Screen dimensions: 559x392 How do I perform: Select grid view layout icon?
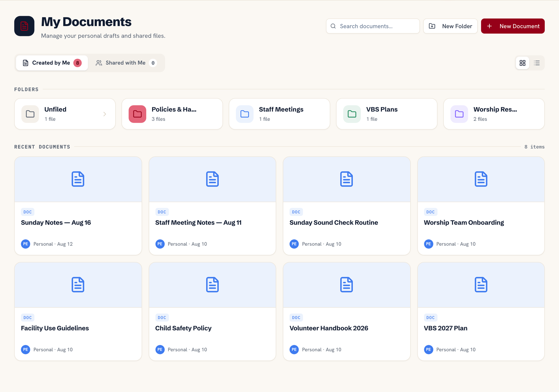click(x=523, y=63)
